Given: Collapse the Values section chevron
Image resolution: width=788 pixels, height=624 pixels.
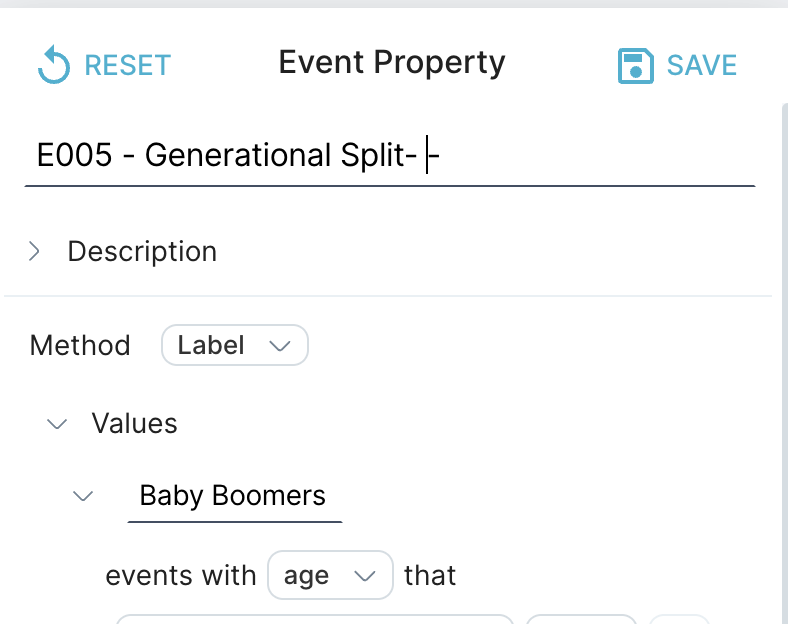Looking at the screenshot, I should click(57, 424).
